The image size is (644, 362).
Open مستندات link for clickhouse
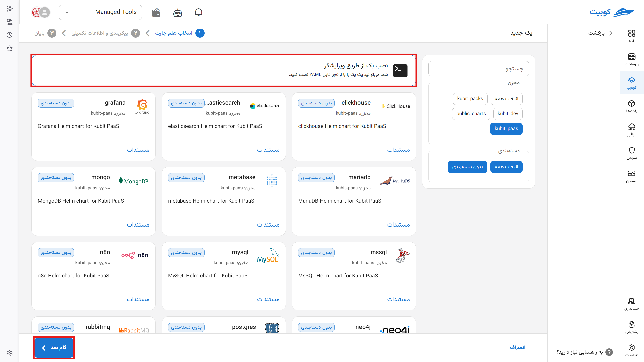click(x=398, y=150)
